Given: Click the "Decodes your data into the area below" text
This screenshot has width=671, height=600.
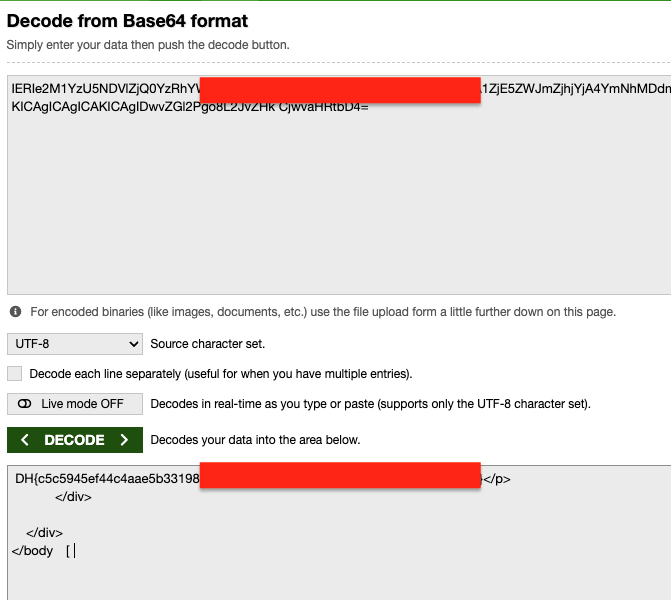Looking at the screenshot, I should [255, 440].
